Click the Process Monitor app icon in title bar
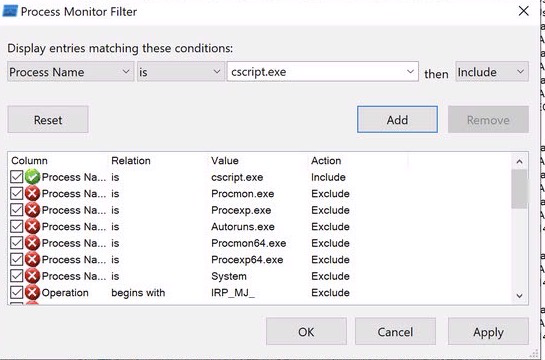 [10, 11]
